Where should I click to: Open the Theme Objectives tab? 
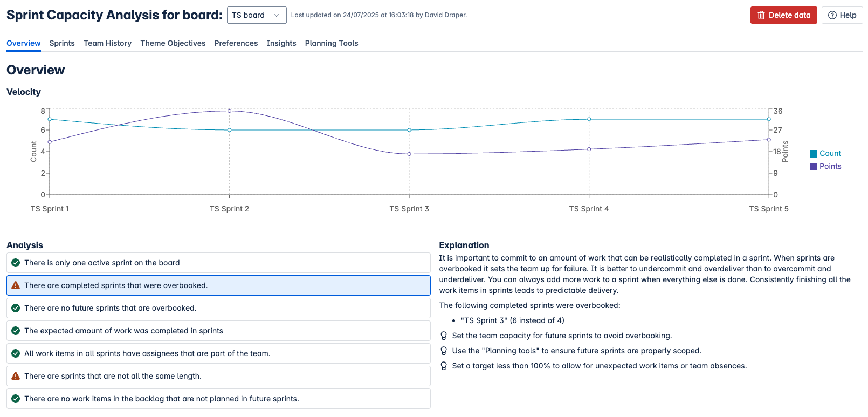coord(173,43)
